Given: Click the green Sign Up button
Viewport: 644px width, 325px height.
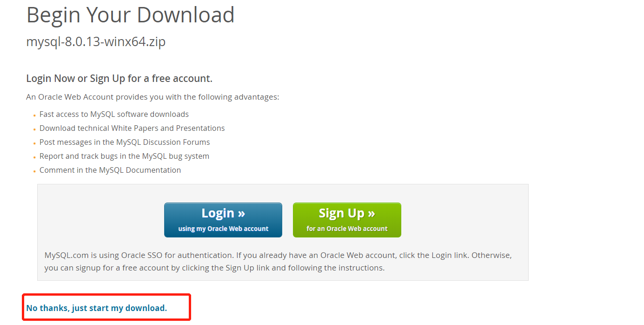Looking at the screenshot, I should [347, 220].
